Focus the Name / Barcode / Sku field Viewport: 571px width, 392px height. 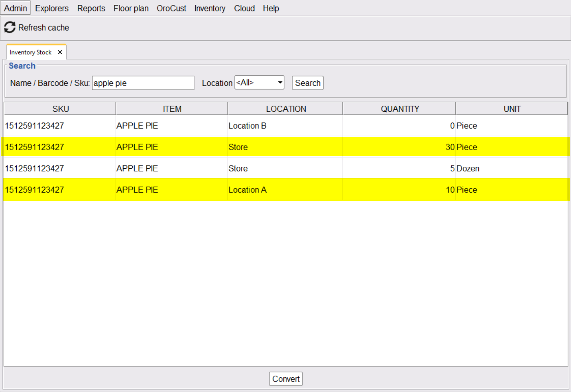pos(143,83)
